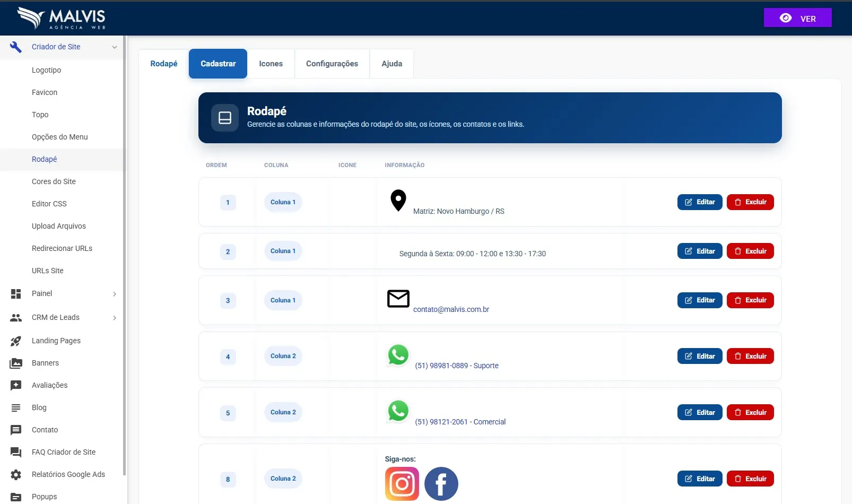Click the Landing Pages rocket icon

(16, 341)
